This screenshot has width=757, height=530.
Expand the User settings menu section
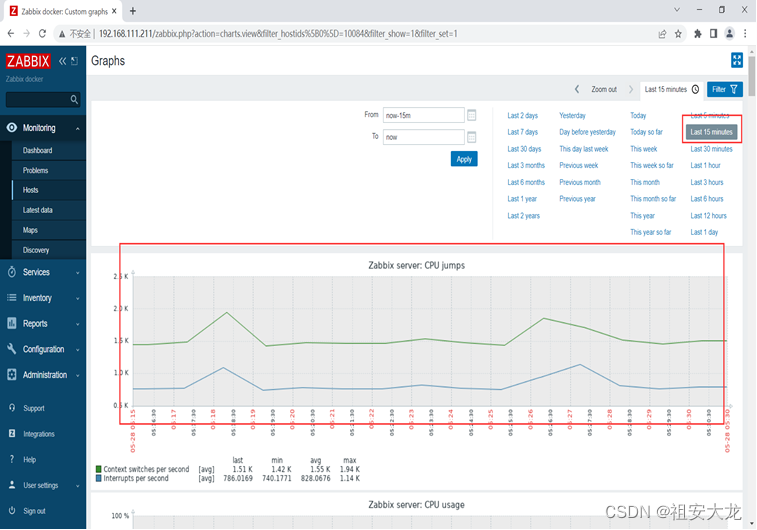click(x=78, y=486)
